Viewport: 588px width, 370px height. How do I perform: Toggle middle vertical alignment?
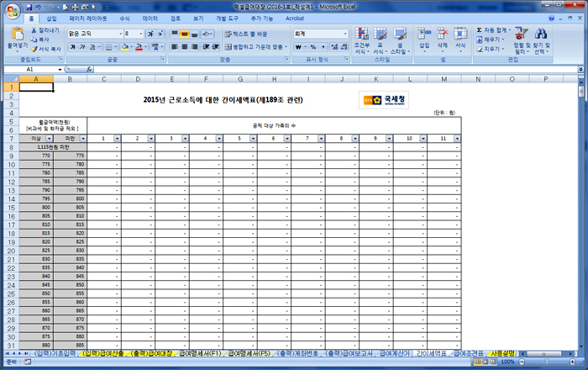point(185,34)
